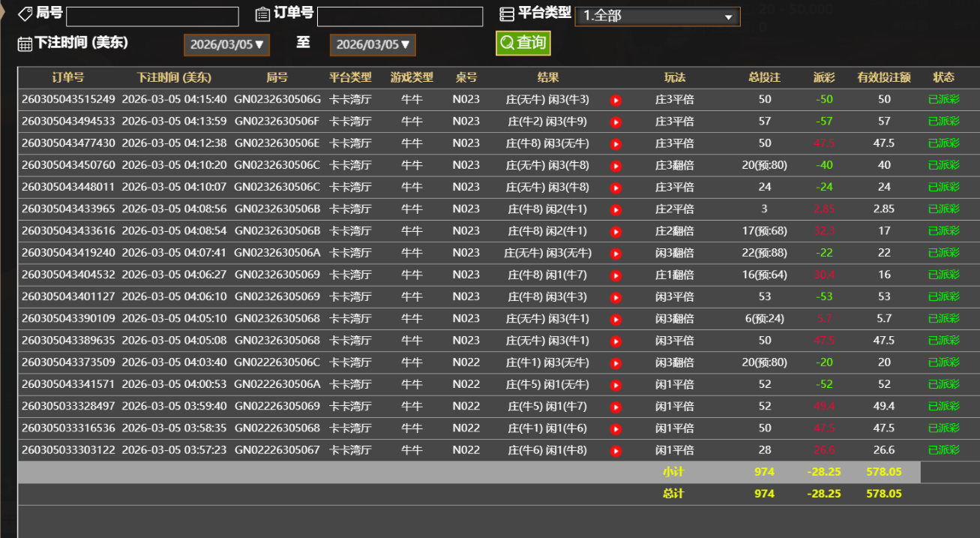
Task: Open the end date picker after 至
Action: coord(373,45)
